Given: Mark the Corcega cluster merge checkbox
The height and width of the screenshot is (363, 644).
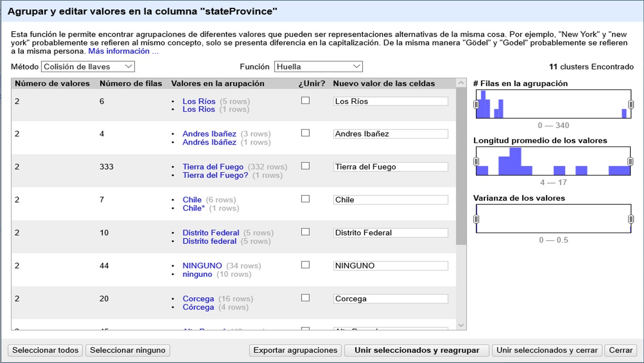Looking at the screenshot, I should [x=306, y=298].
